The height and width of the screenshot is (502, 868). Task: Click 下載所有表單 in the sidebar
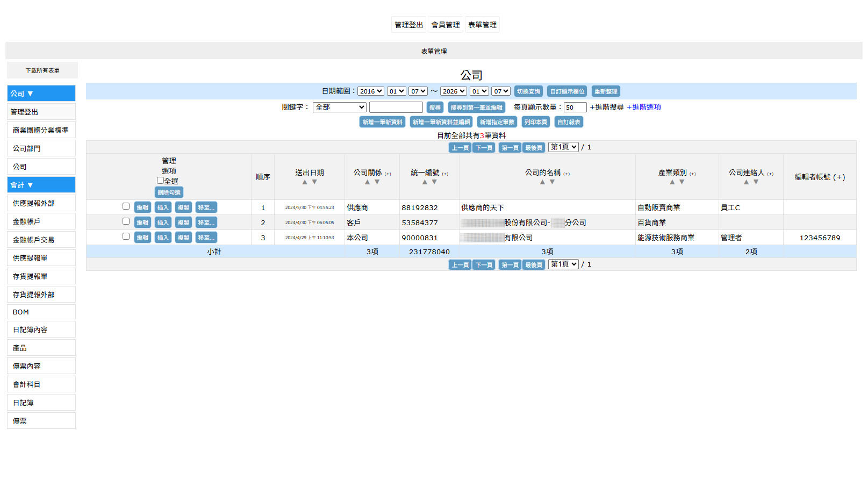(42, 70)
